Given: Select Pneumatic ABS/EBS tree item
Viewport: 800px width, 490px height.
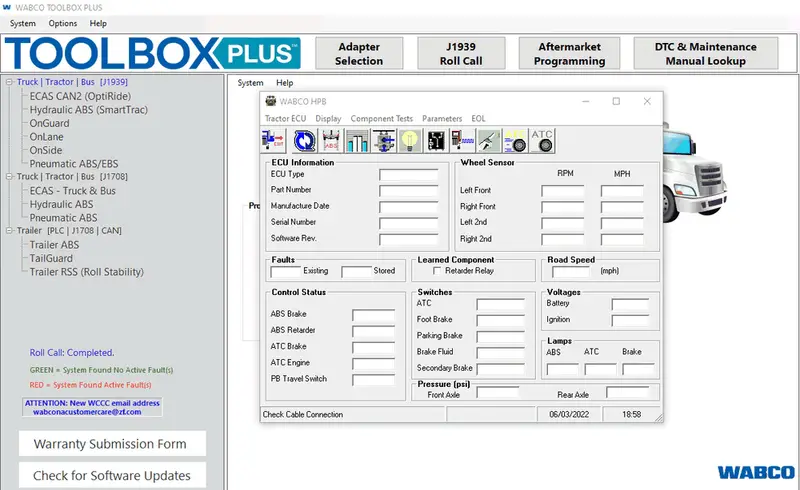Looking at the screenshot, I should (74, 164).
